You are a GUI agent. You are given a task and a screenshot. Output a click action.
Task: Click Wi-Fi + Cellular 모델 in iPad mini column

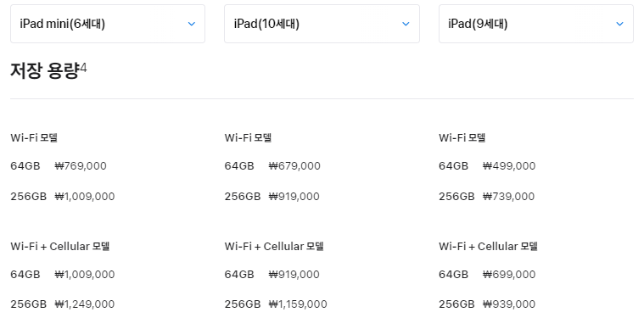click(60, 246)
